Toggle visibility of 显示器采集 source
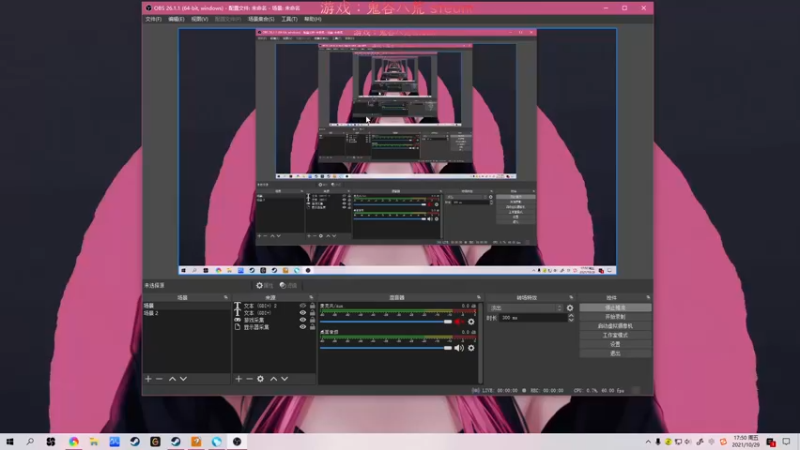 coord(303,327)
